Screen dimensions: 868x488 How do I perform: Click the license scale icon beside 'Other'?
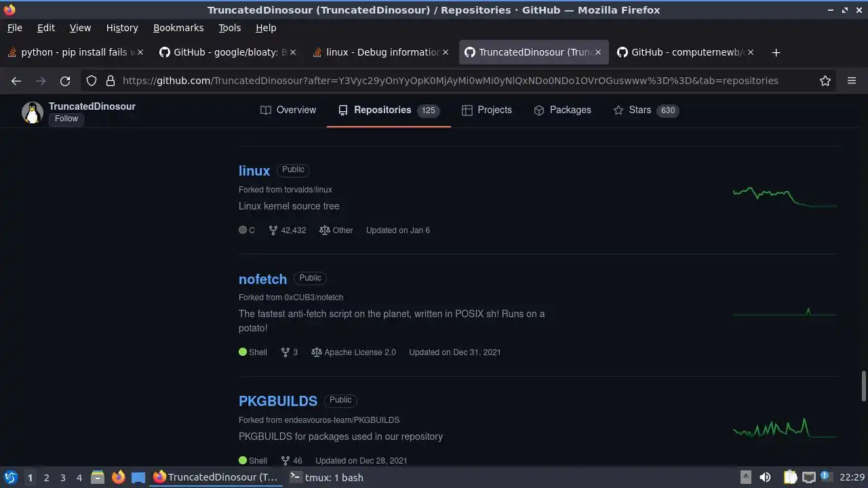tap(325, 230)
